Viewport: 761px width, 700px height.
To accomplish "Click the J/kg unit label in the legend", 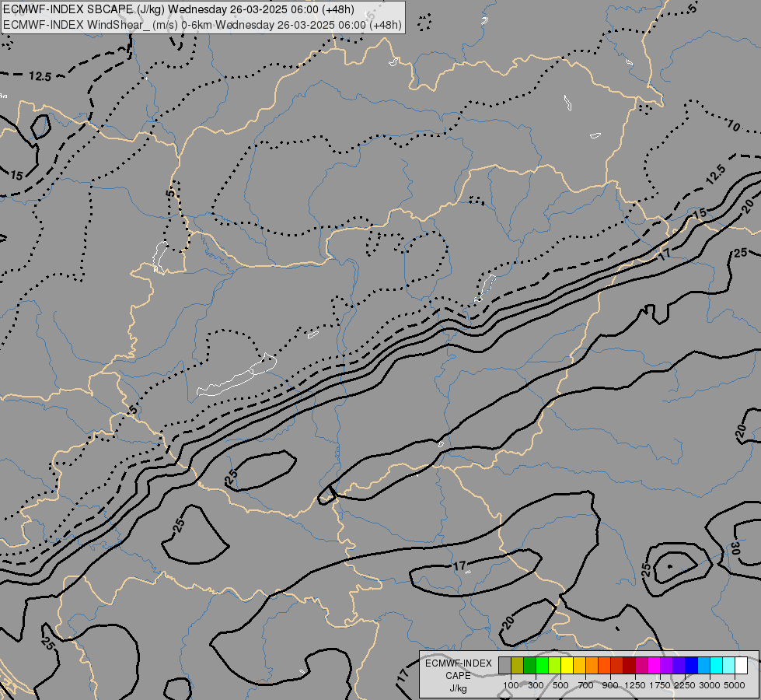I will tap(458, 688).
